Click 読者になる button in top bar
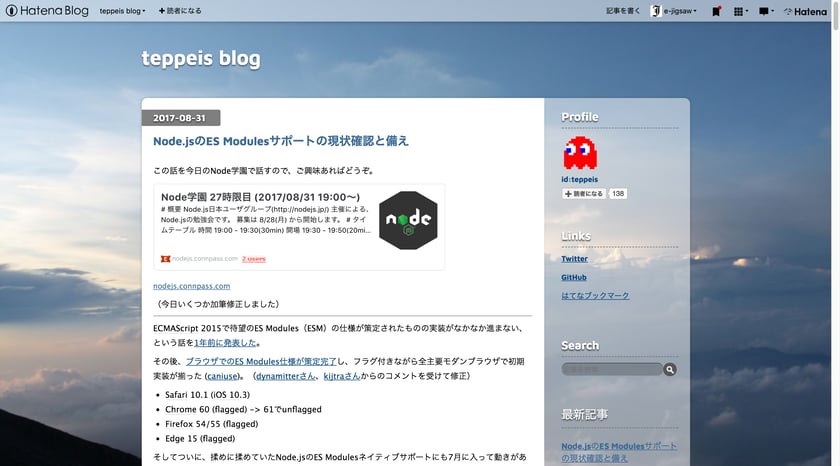The height and width of the screenshot is (466, 840). [x=180, y=11]
